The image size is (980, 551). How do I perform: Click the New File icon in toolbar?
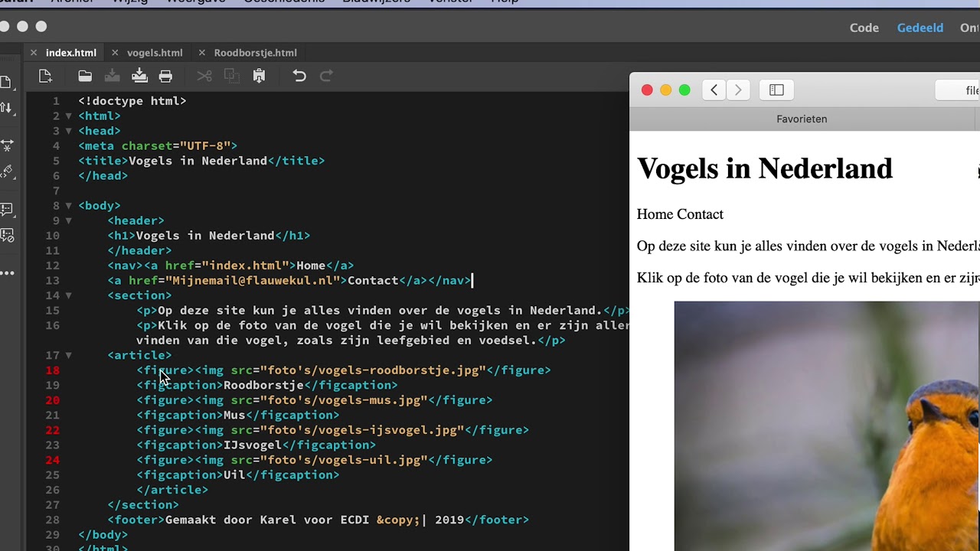[x=45, y=76]
